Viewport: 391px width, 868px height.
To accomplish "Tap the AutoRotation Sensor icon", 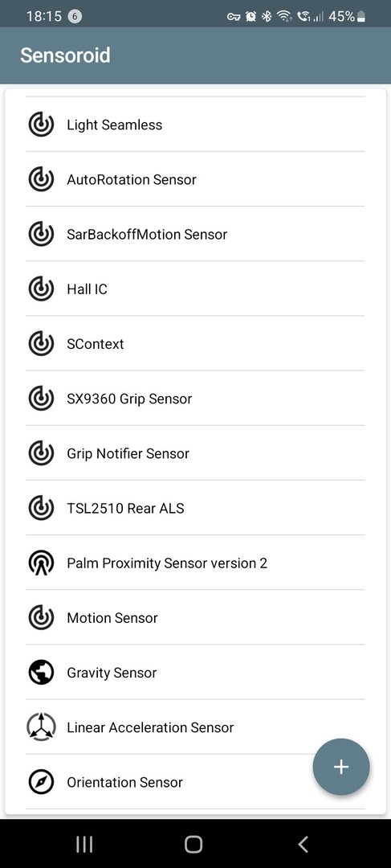I will (x=42, y=179).
